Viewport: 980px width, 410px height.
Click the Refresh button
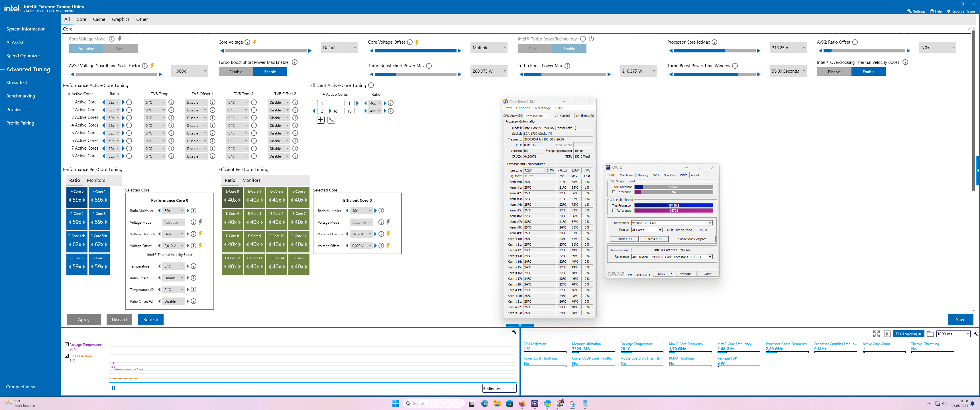(x=151, y=319)
